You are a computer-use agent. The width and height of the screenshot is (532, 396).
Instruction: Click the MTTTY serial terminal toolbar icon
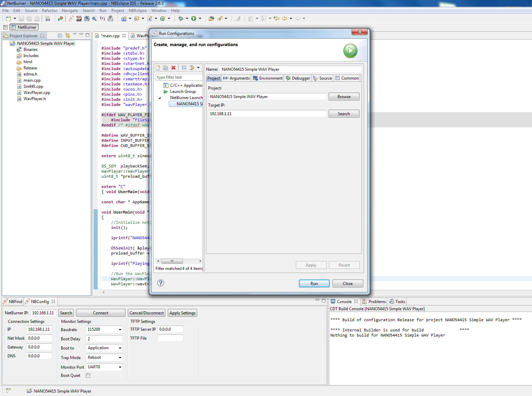click(x=79, y=18)
